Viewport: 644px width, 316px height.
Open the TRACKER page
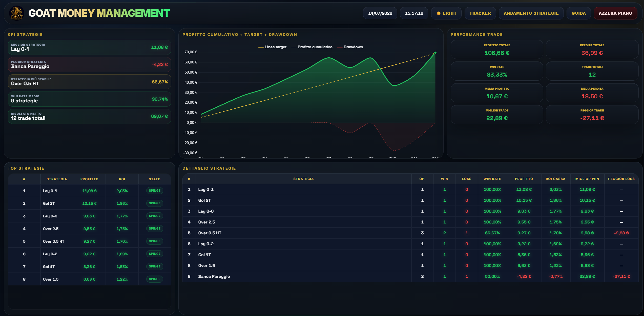(x=480, y=13)
